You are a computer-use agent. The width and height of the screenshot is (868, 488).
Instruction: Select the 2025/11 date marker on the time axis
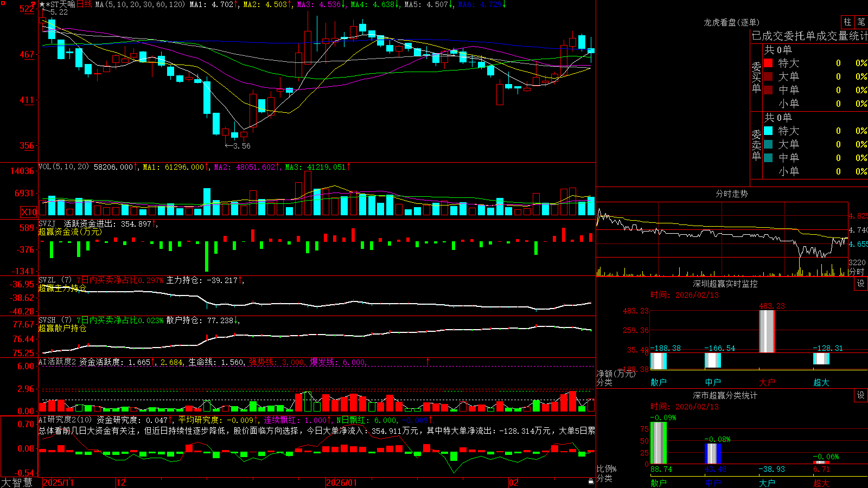(x=58, y=483)
